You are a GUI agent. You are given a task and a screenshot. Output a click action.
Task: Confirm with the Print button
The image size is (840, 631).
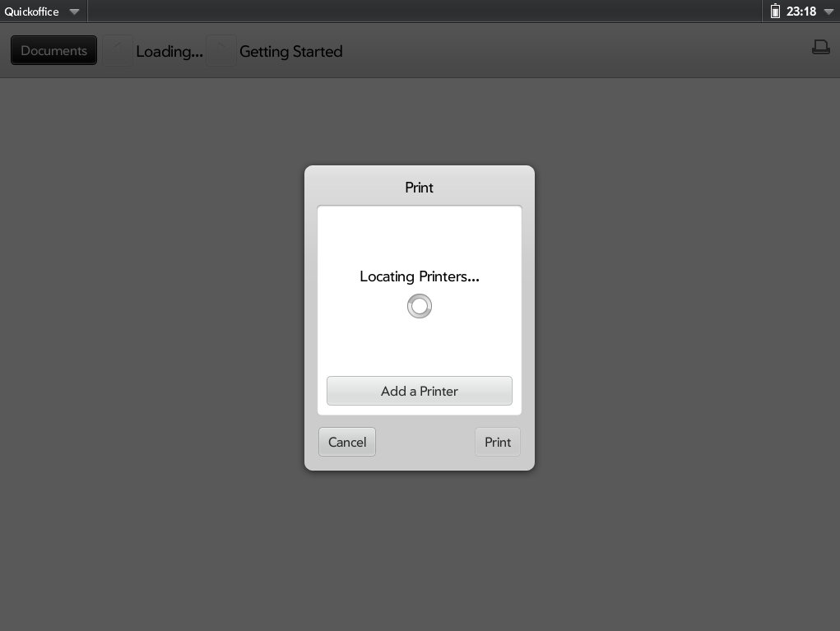point(498,442)
